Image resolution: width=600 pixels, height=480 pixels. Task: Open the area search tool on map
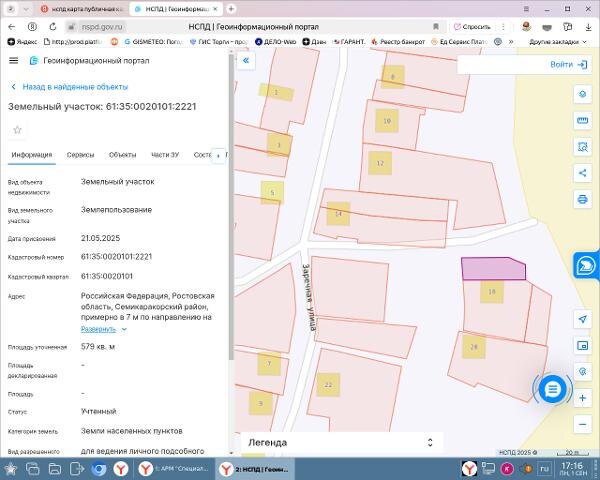point(582,147)
